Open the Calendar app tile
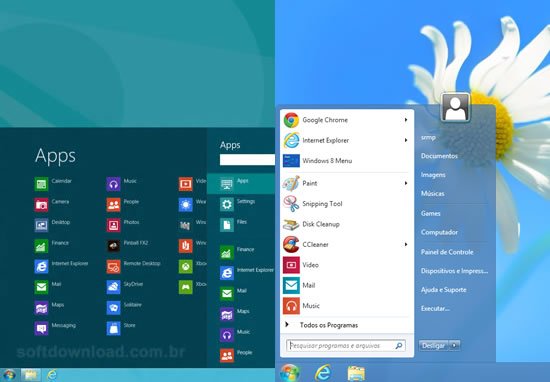This screenshot has height=382, width=550. (x=53, y=184)
